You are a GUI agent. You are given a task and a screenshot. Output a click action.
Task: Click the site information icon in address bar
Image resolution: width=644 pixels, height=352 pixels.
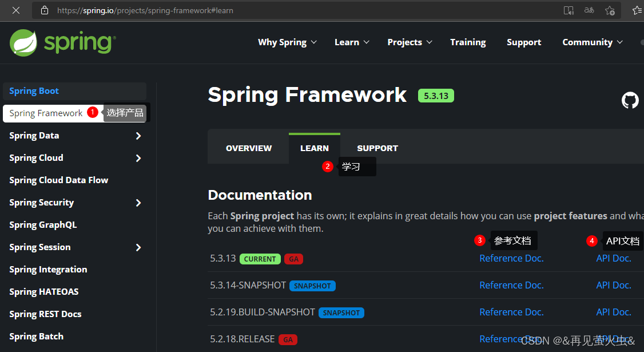45,10
